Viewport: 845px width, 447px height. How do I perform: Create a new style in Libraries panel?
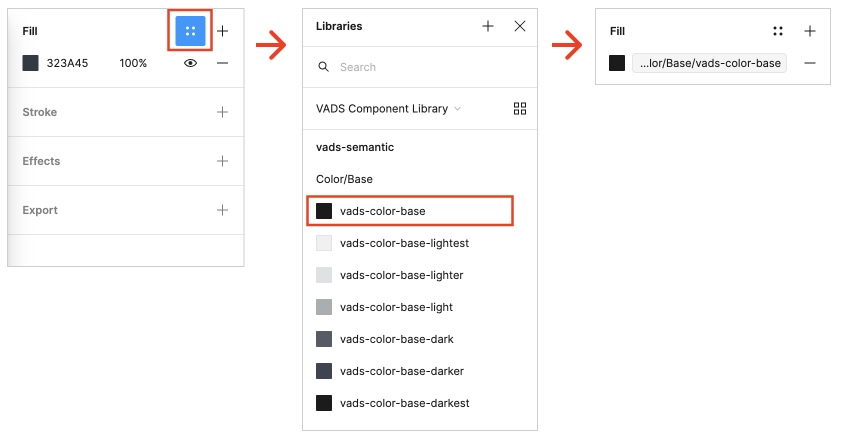[488, 26]
